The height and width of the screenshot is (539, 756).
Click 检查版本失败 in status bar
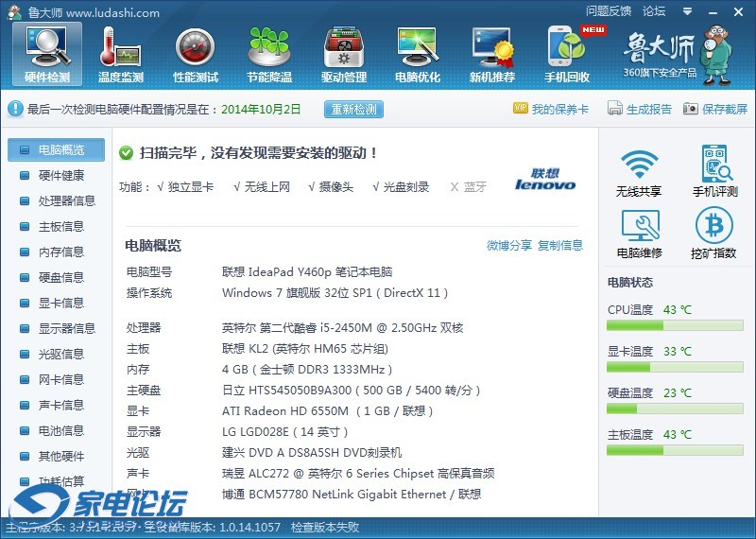point(325,527)
